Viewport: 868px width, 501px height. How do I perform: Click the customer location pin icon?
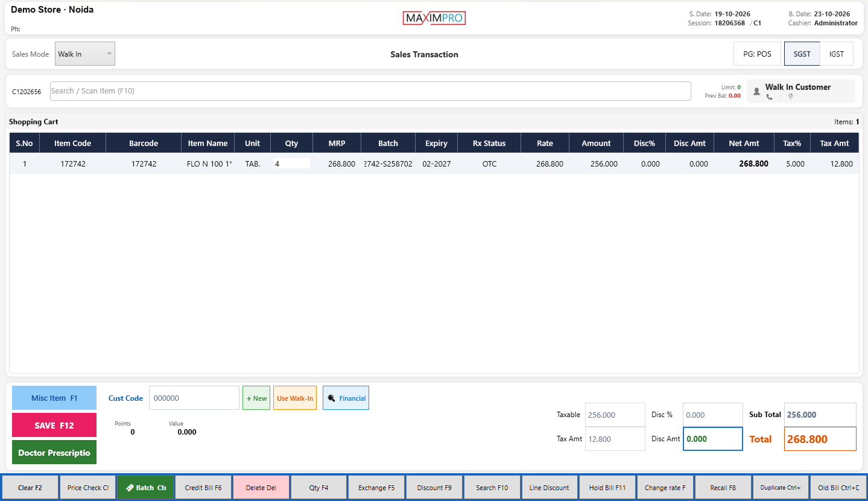(x=791, y=97)
